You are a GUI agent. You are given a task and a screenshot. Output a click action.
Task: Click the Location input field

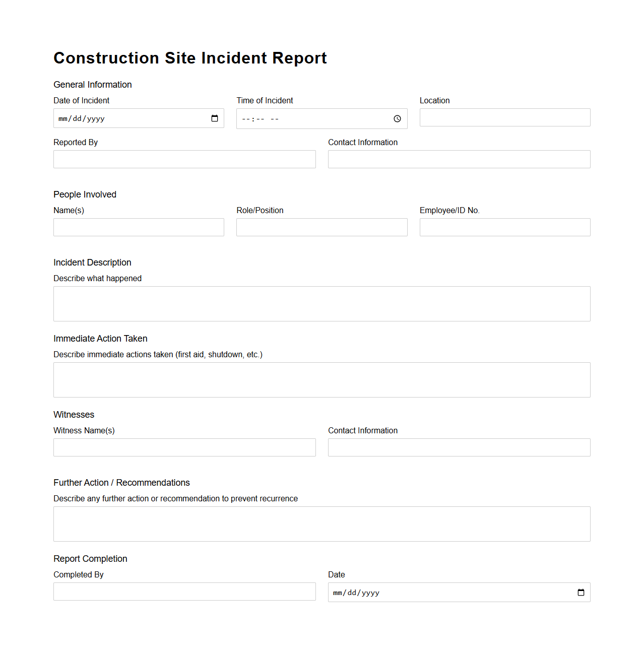pos(504,117)
